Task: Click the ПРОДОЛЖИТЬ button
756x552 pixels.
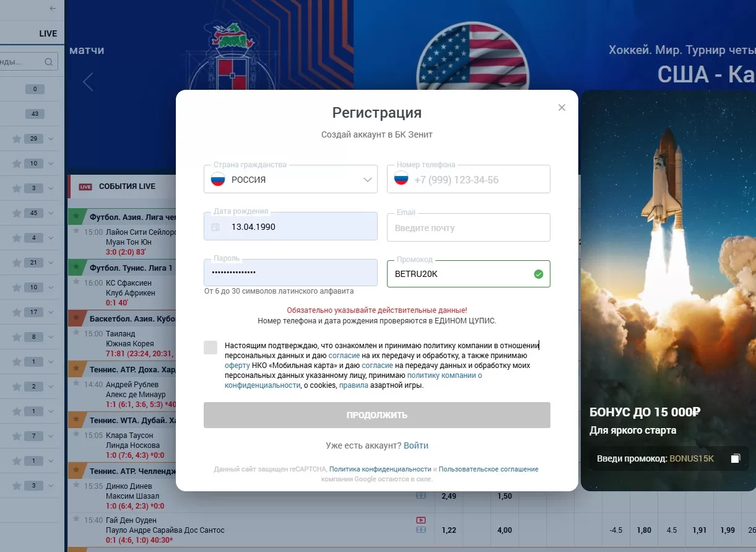Action: click(x=377, y=415)
